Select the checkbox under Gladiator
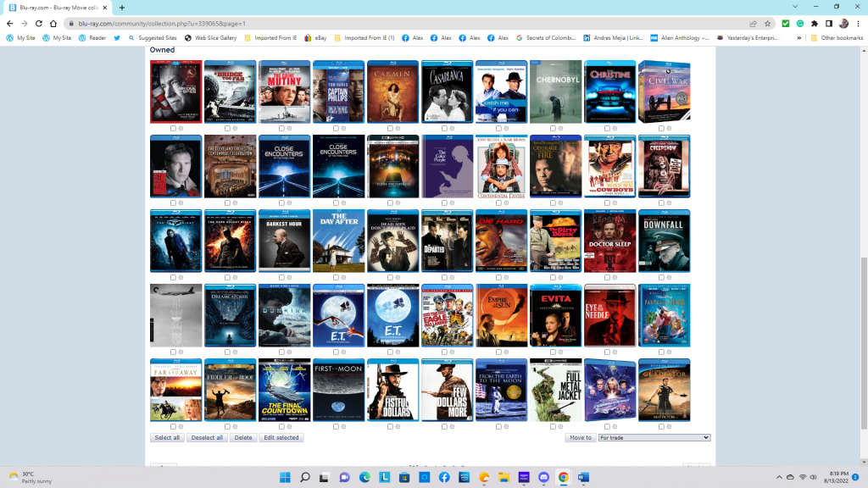Image resolution: width=868 pixels, height=488 pixels. tap(661, 426)
